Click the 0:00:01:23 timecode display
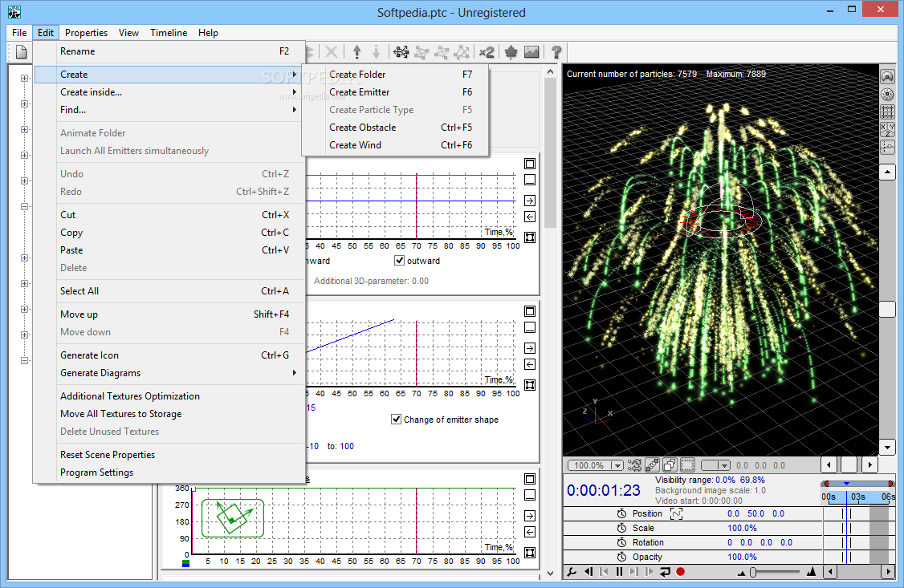The height and width of the screenshot is (588, 904). (x=604, y=490)
